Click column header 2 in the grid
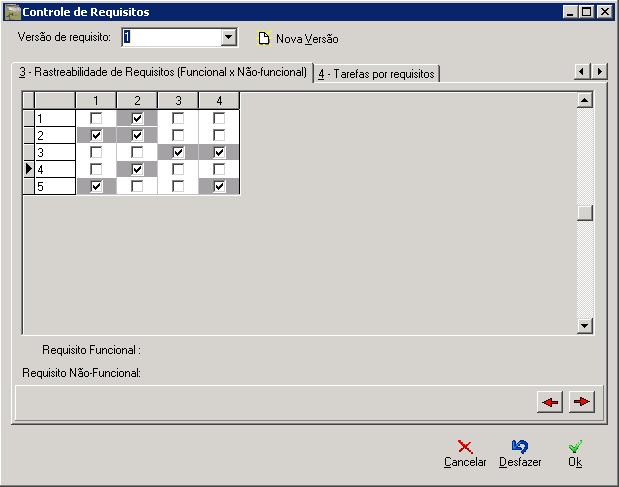 click(137, 101)
